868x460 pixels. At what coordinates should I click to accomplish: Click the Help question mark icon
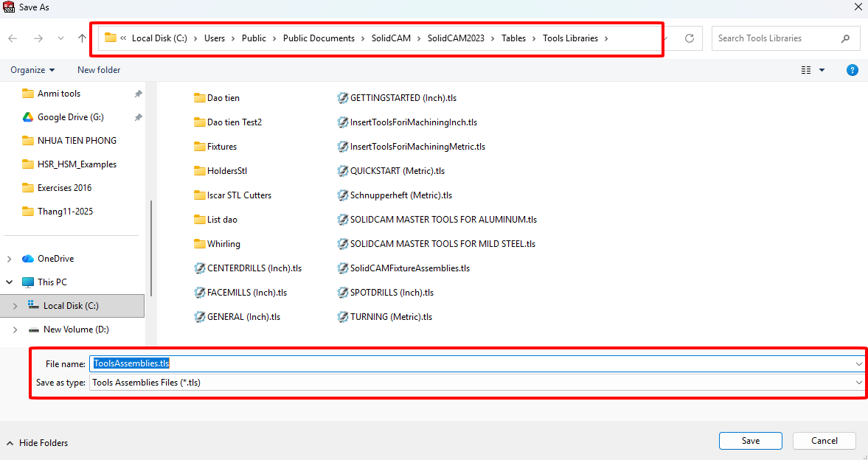pyautogui.click(x=852, y=70)
